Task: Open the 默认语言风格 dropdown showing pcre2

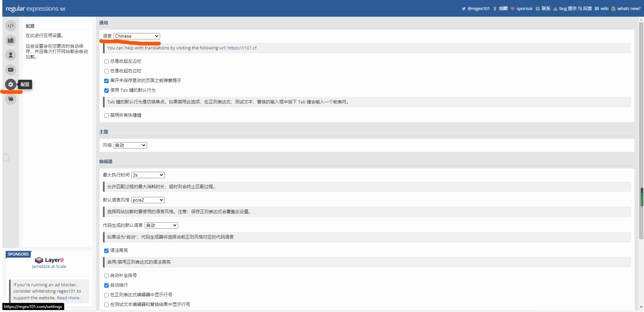Action: 148,200
